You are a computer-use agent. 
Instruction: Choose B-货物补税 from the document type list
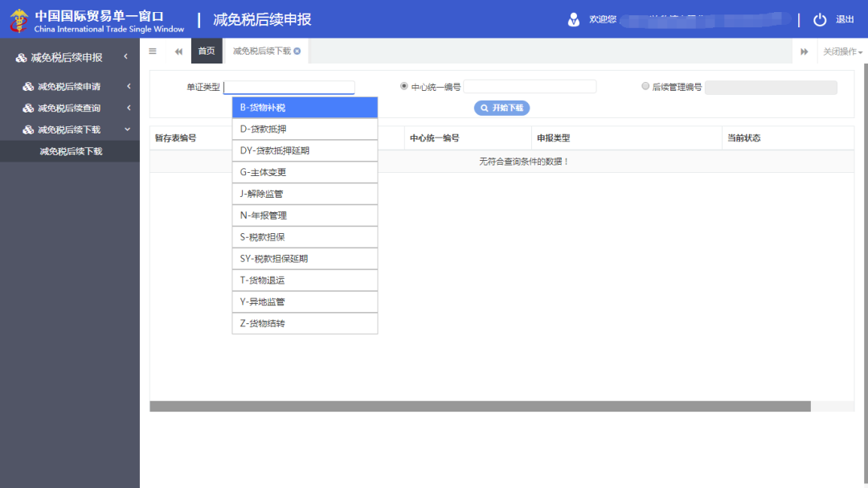tap(304, 106)
